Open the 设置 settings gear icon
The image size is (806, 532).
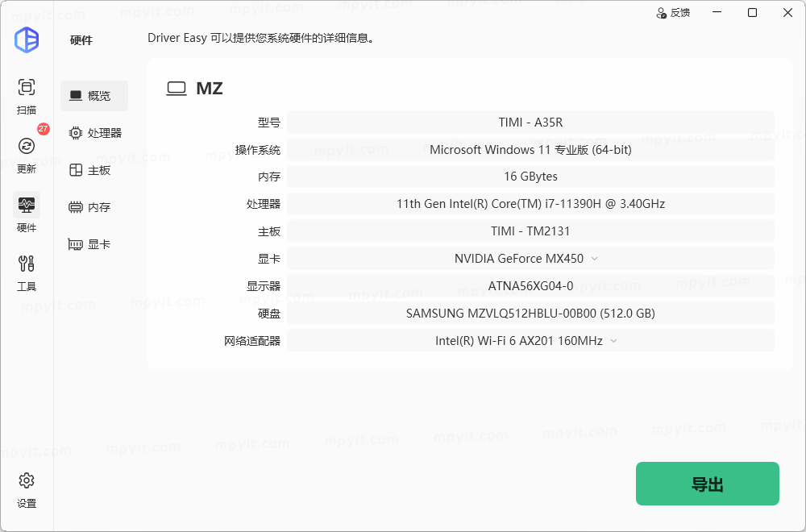tap(27, 480)
